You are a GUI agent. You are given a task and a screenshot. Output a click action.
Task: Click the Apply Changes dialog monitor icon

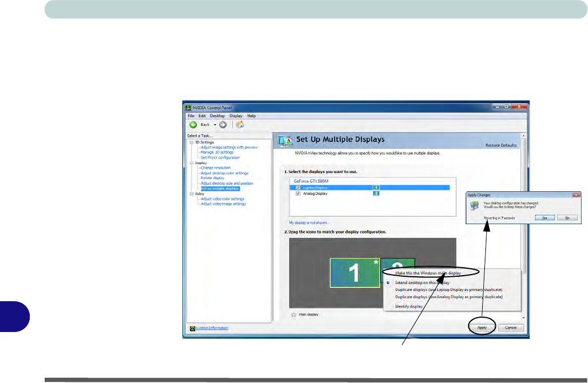[x=475, y=206]
